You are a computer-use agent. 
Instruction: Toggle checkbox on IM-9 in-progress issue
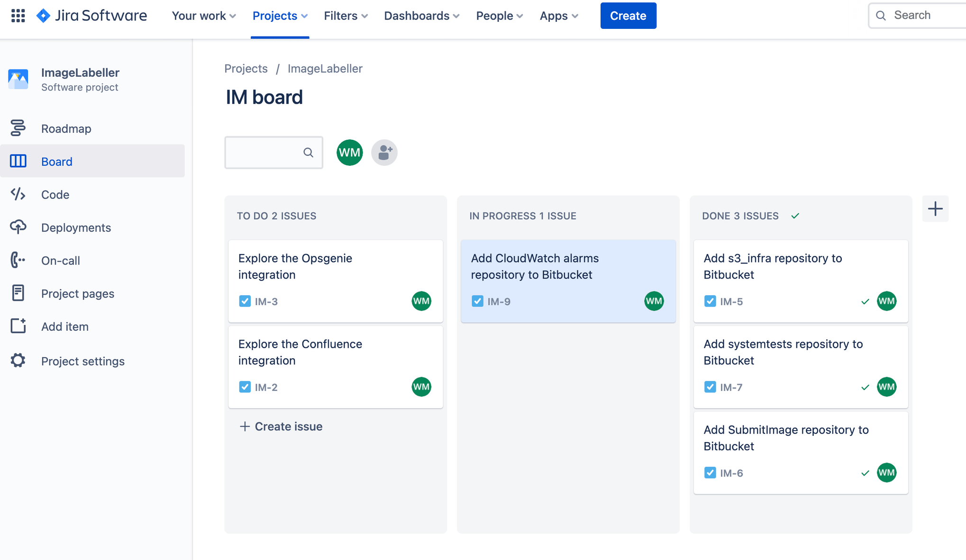point(477,301)
